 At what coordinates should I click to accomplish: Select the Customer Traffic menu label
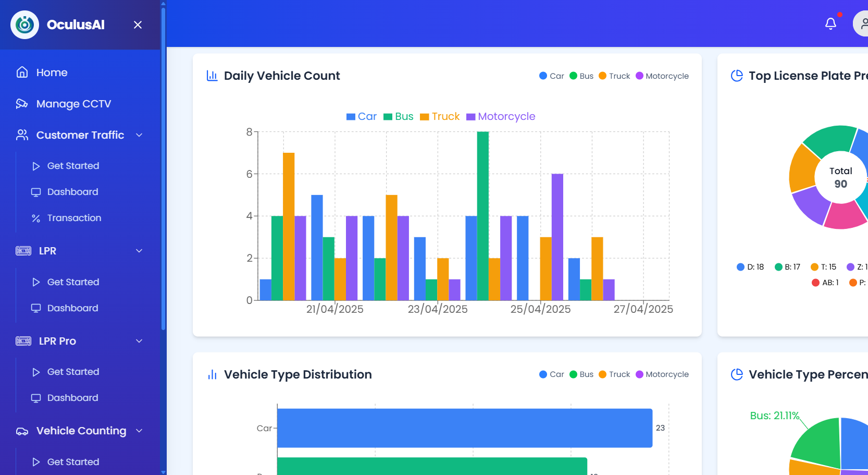pos(80,135)
